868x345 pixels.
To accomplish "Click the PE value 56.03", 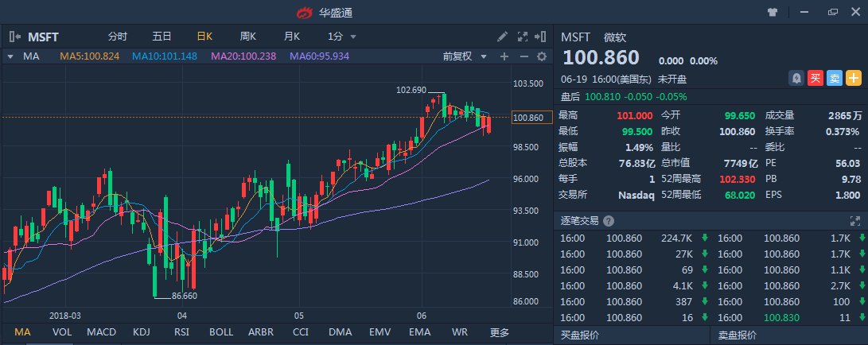I will (847, 163).
